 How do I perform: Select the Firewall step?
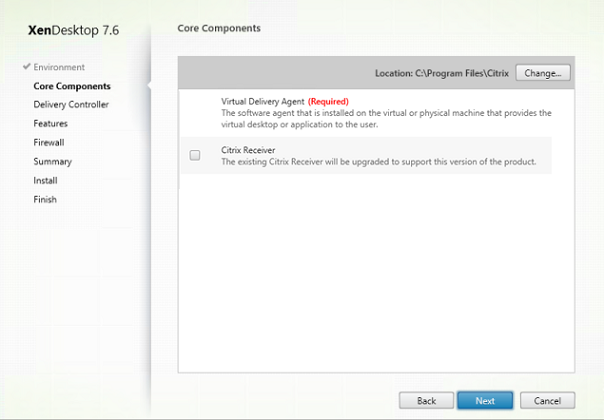pyautogui.click(x=49, y=142)
